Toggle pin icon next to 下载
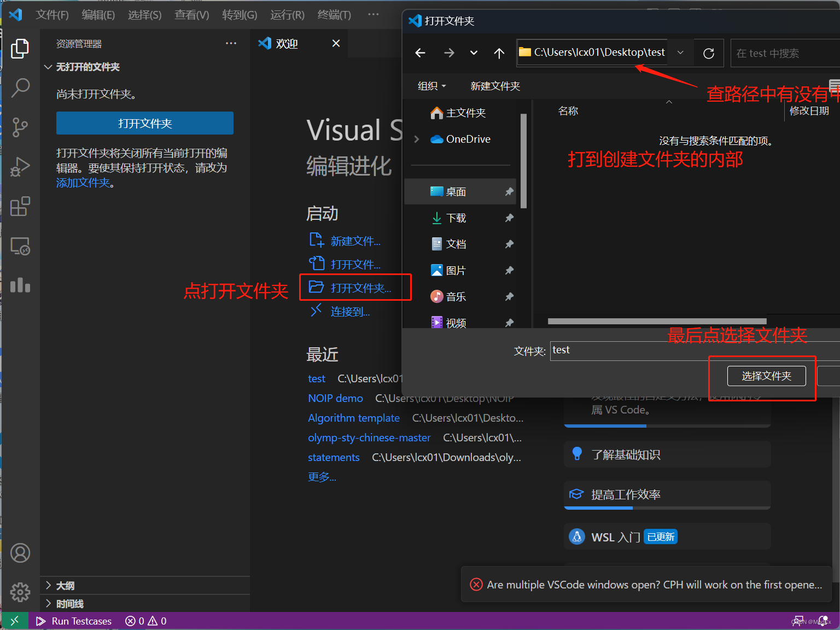 pos(509,218)
